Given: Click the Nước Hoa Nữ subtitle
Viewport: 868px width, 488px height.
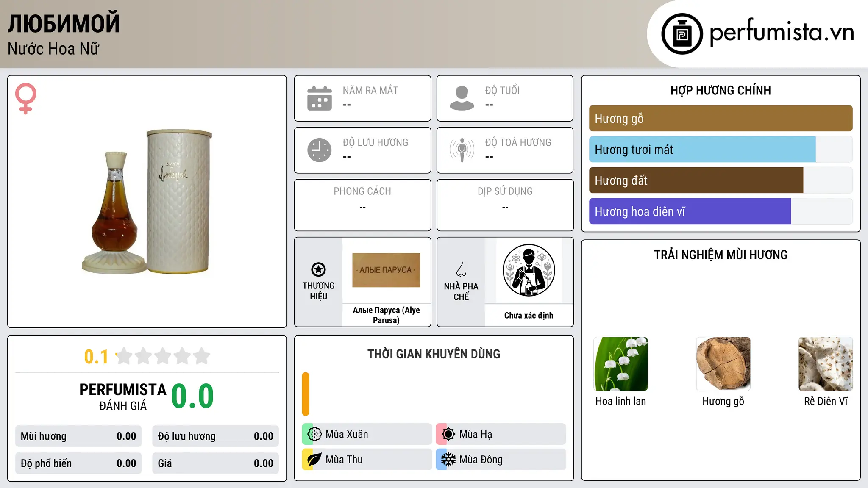Looking at the screenshot, I should pos(53,49).
